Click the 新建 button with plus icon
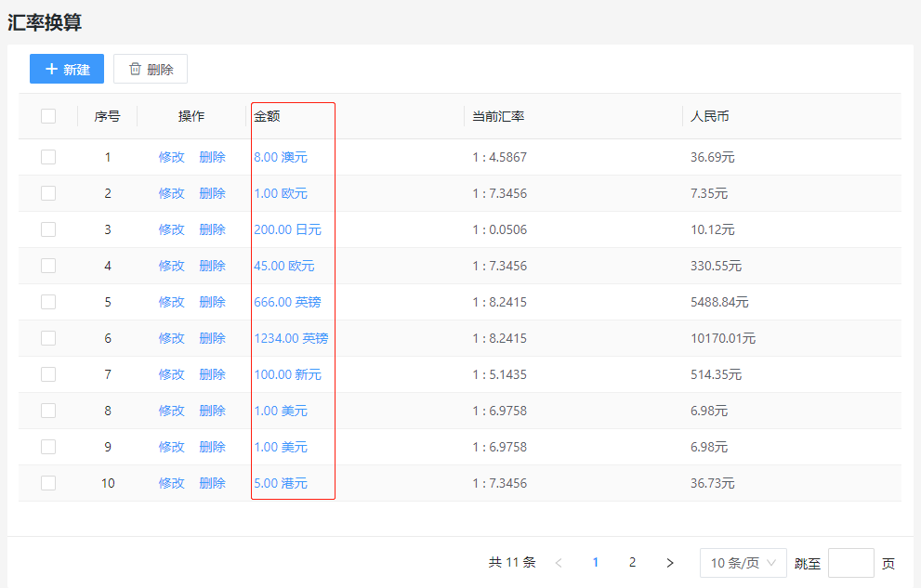 click(x=67, y=69)
